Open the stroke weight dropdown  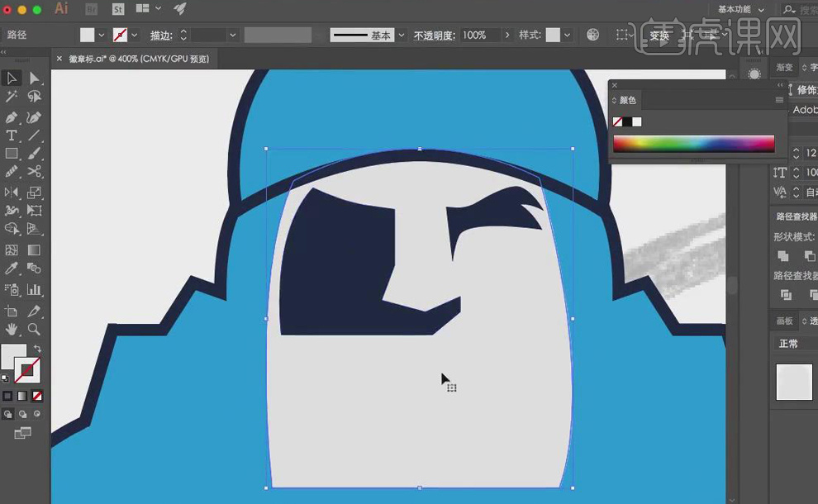[x=232, y=36]
